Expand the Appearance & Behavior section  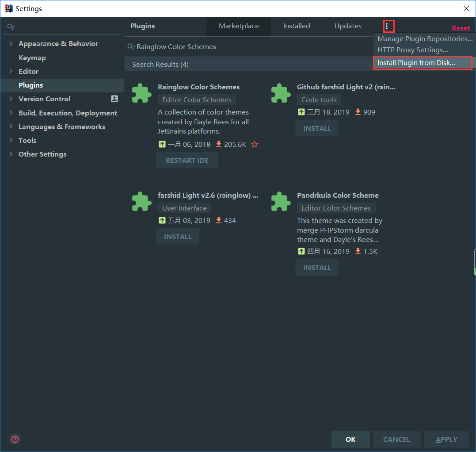coord(11,44)
